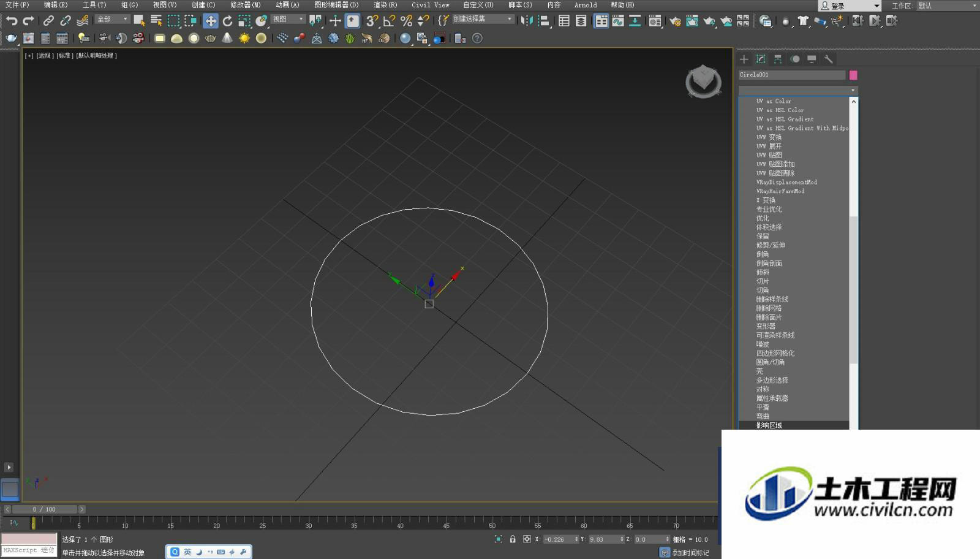Click the viewport shading label 默认明暗处理
Viewport: 980px width, 559px height.
pos(97,56)
